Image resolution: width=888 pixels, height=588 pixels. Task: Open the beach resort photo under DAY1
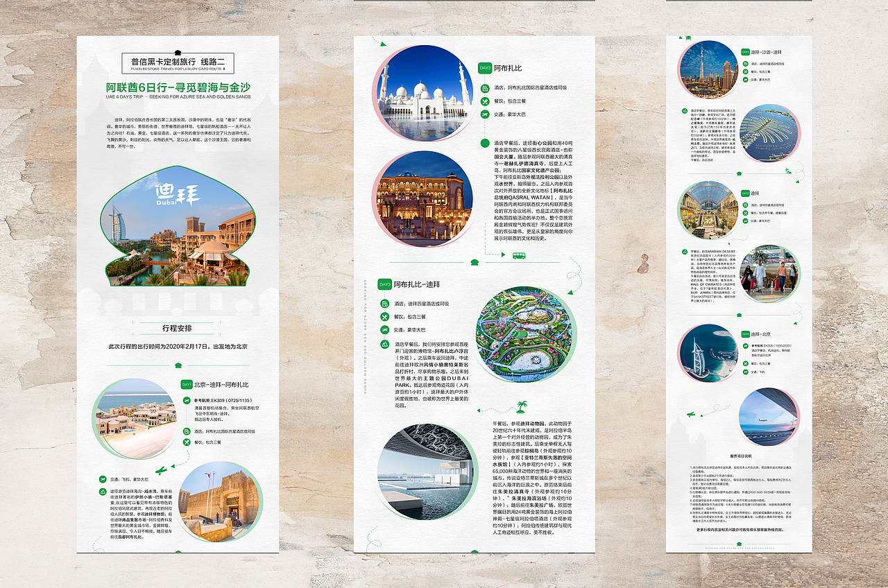(x=136, y=418)
